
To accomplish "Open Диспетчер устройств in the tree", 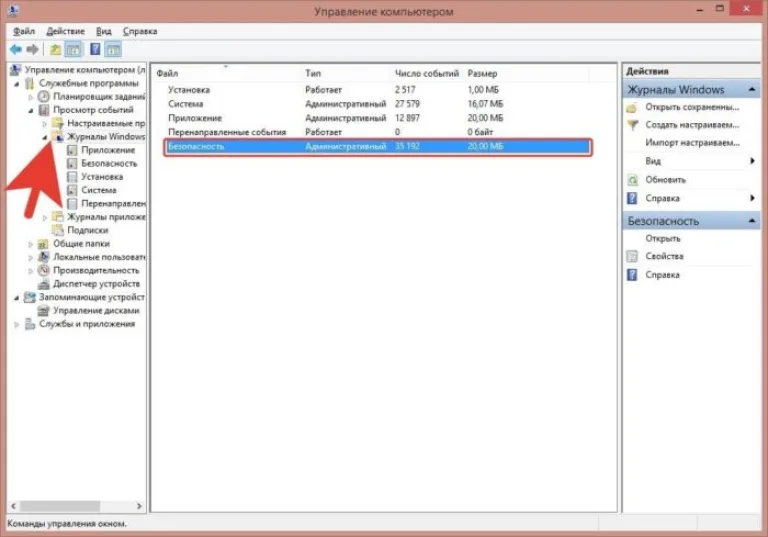I will pyautogui.click(x=96, y=284).
